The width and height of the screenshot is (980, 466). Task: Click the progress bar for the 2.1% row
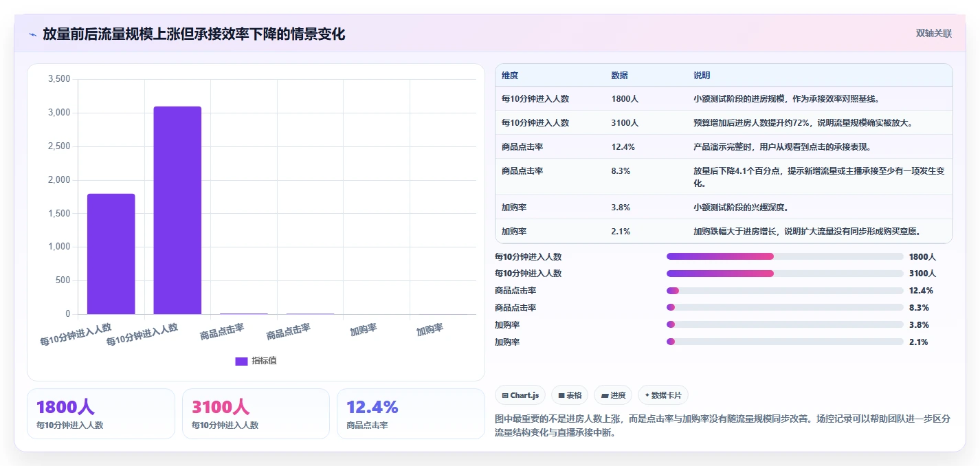(x=785, y=342)
